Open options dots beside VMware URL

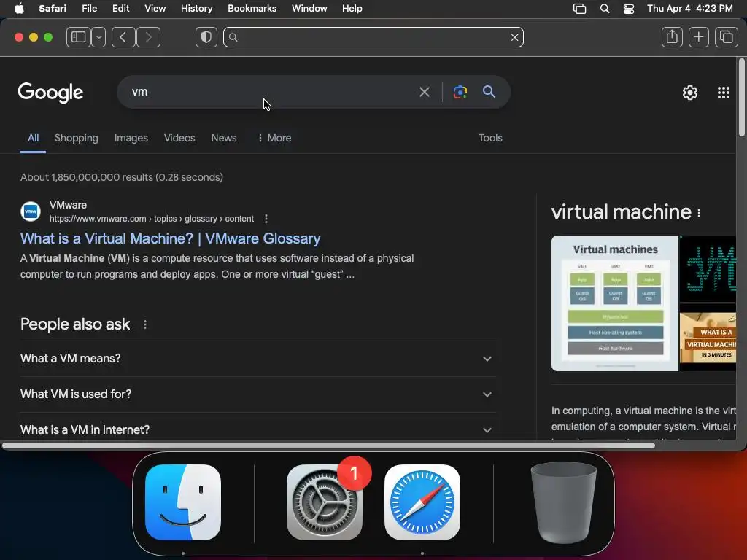pyautogui.click(x=266, y=219)
